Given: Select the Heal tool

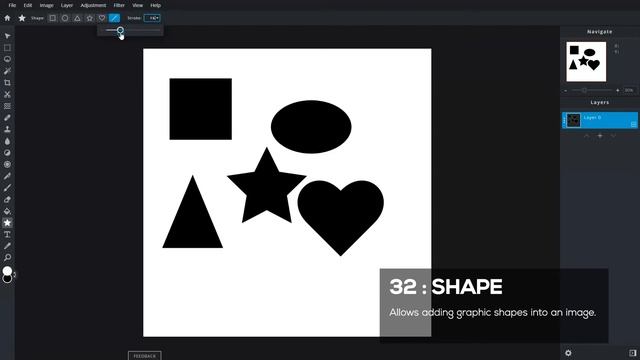Looking at the screenshot, I should 7,118.
